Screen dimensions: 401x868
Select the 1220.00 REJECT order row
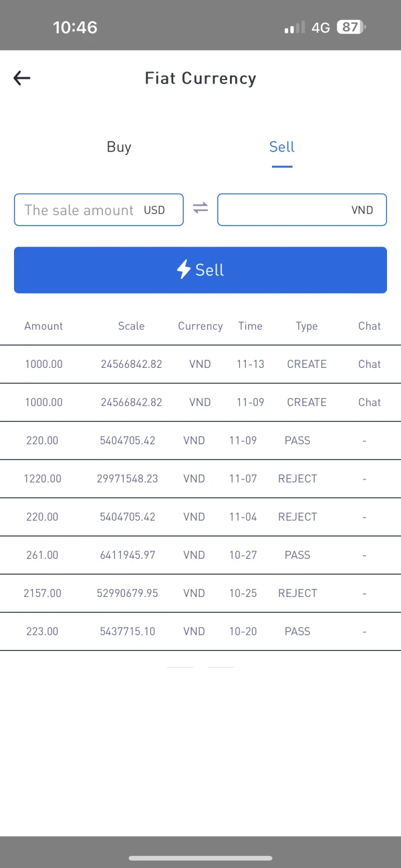pyautogui.click(x=200, y=479)
